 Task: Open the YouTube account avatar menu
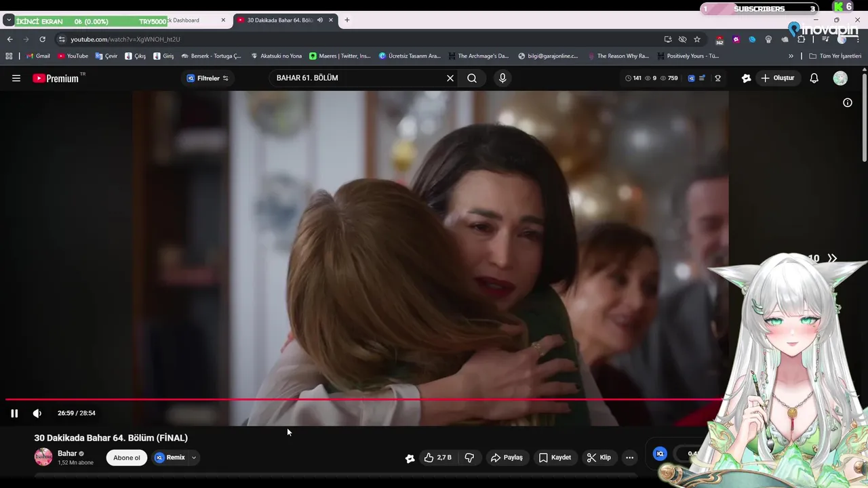pos(840,78)
